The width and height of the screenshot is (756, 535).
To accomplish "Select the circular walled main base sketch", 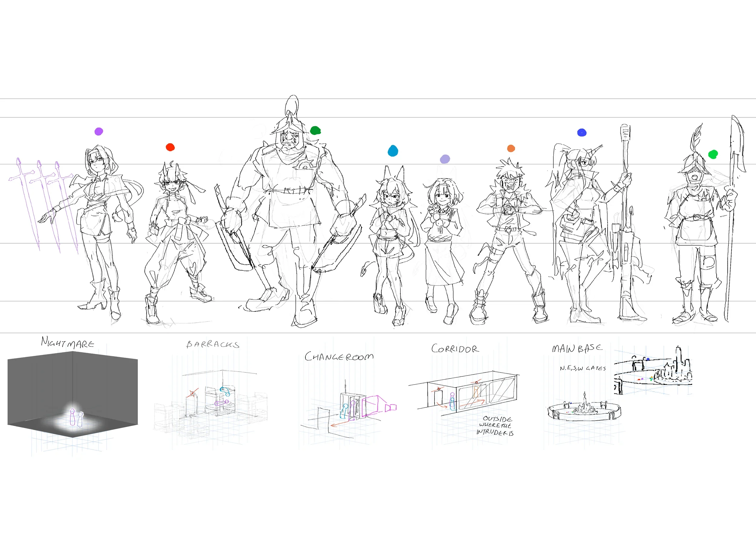I will (585, 410).
